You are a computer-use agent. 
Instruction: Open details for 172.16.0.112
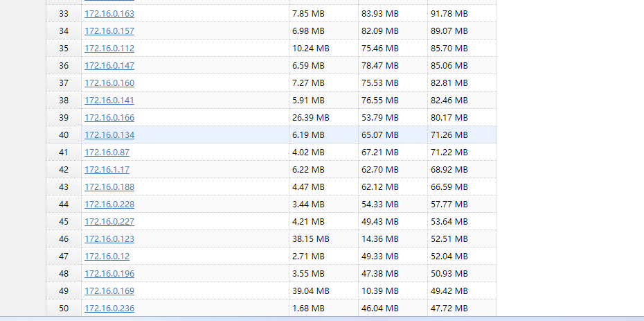tap(109, 49)
